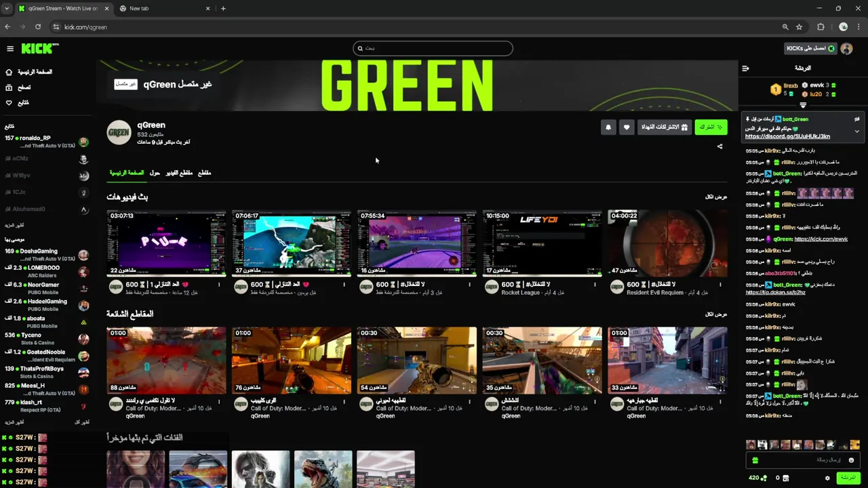Switch to the New tab browser tab
The width and height of the screenshot is (868, 488).
pyautogui.click(x=163, y=9)
